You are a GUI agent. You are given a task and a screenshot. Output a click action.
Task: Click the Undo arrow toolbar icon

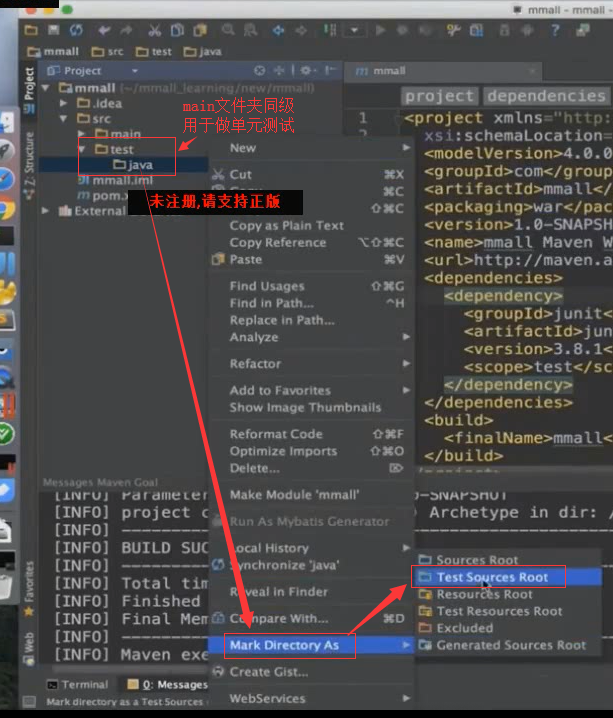tap(104, 31)
